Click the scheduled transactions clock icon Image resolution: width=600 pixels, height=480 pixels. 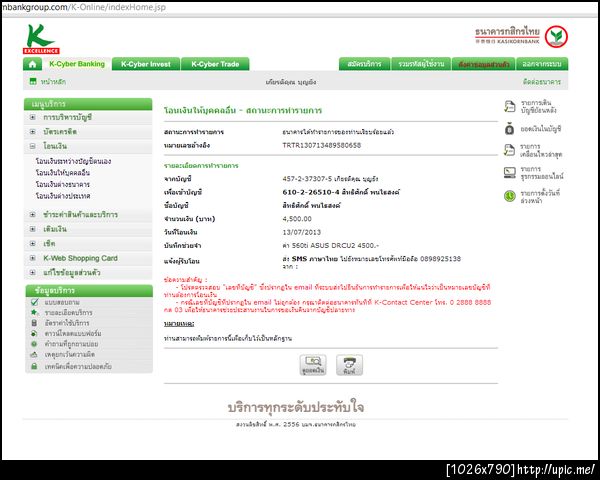coord(509,196)
